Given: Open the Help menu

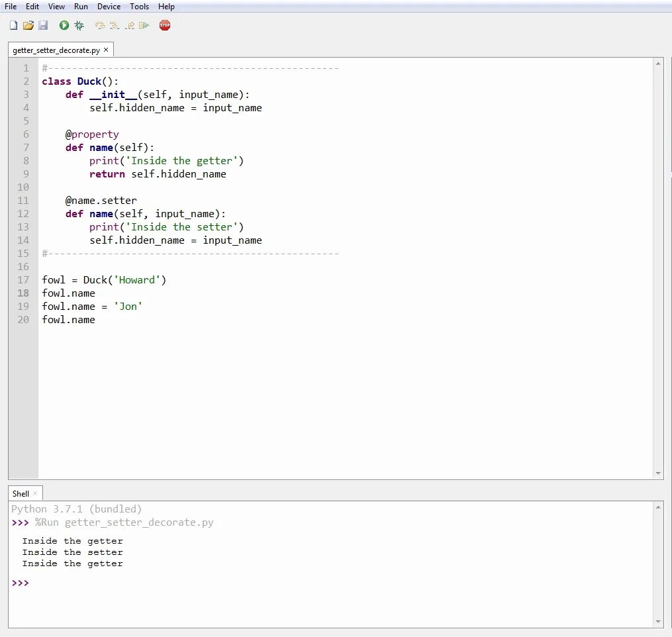Looking at the screenshot, I should point(166,7).
